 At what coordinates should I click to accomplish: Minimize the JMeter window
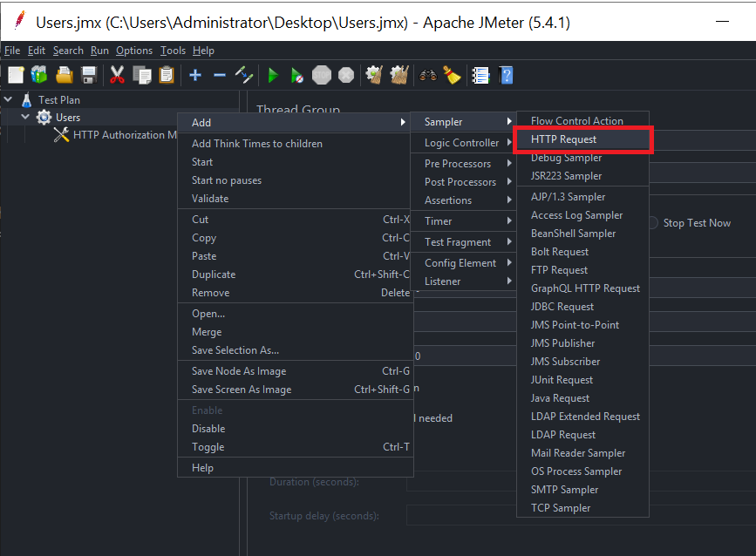tap(722, 21)
